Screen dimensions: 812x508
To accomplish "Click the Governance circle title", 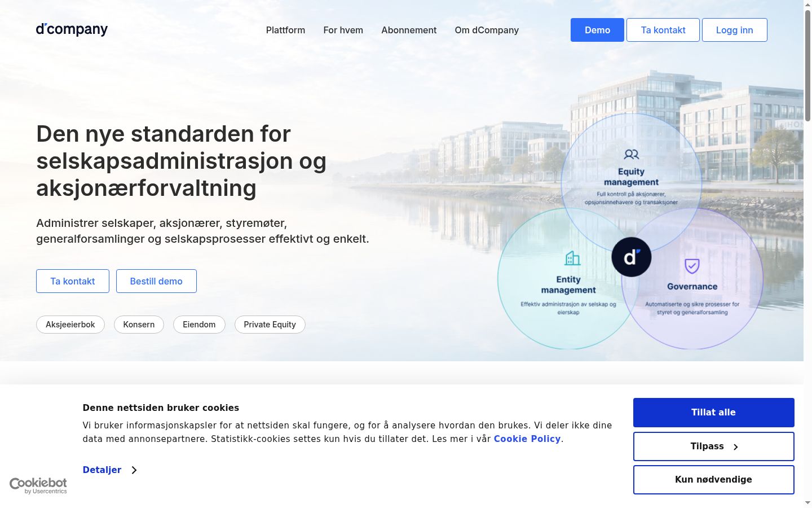I will [x=692, y=286].
